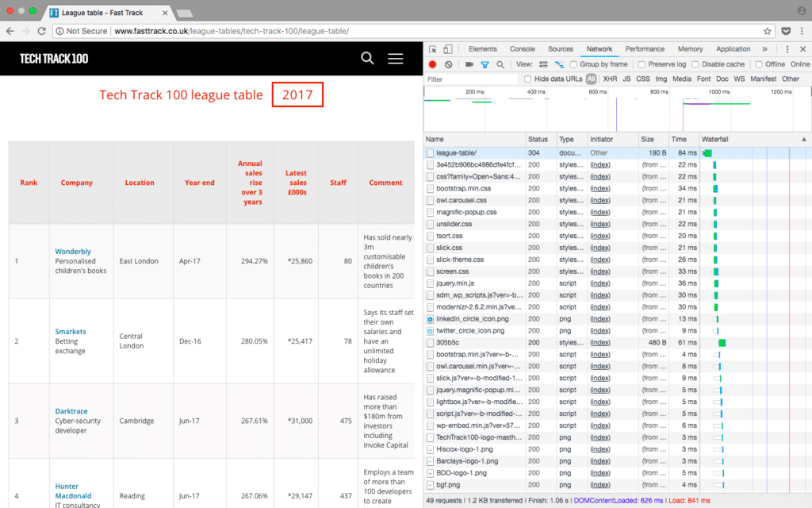The width and height of the screenshot is (812, 508).
Task: Reload the page with refresh icon
Action: (x=42, y=31)
